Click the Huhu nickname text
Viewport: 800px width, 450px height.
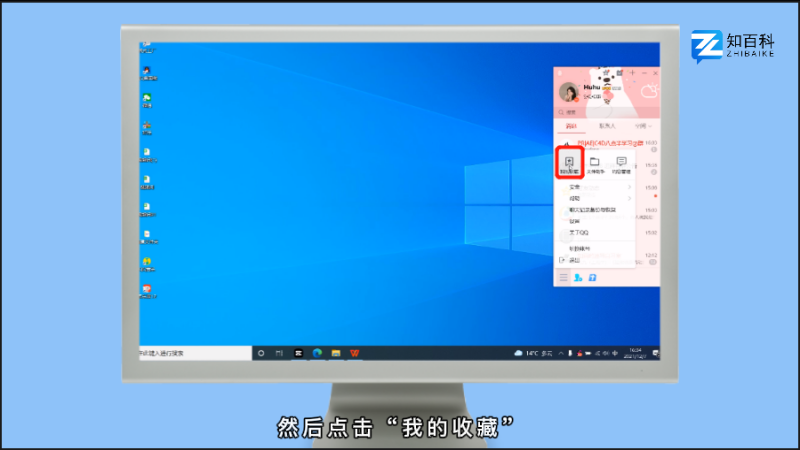tap(592, 87)
